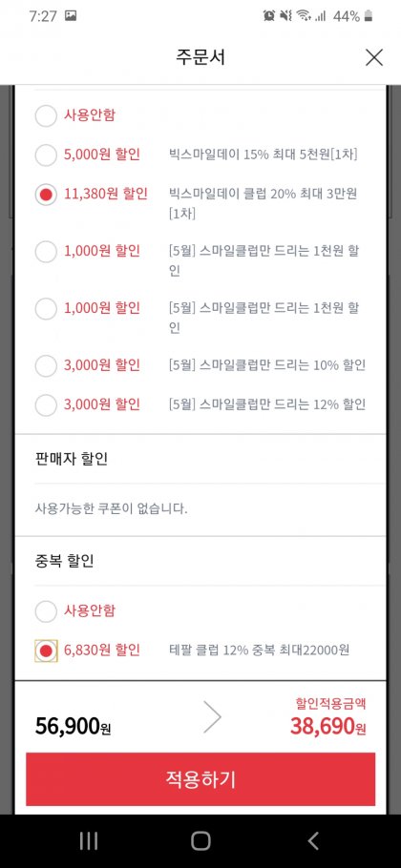This screenshot has width=401, height=868.
Task: Tap the 할인적용금액 38,690원 total
Action: click(327, 719)
